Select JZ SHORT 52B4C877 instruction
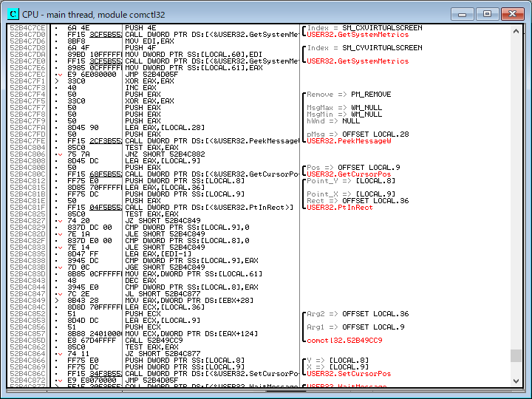The height and width of the screenshot is (399, 532). coord(163,353)
